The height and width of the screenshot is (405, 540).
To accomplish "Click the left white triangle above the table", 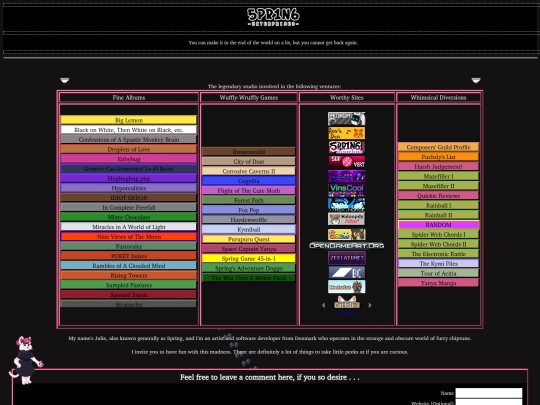I will 64,81.
